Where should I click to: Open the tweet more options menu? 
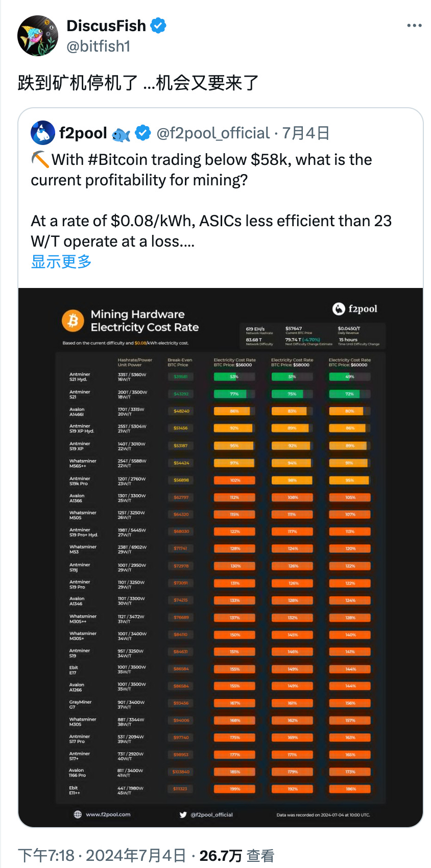[414, 26]
